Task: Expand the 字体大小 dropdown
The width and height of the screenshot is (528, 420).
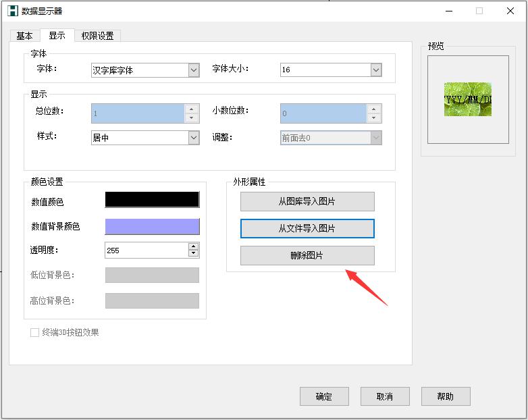Action: click(375, 70)
